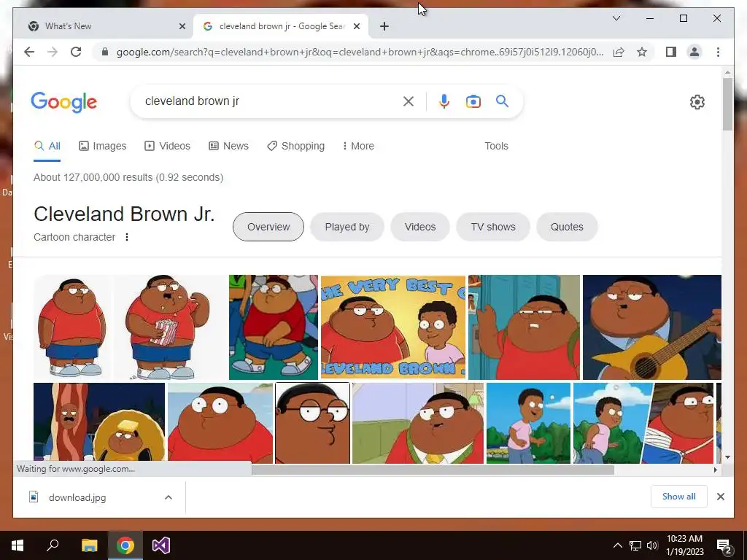Image resolution: width=747 pixels, height=560 pixels.
Task: Click the scrollbar right arrow
Action: pyautogui.click(x=715, y=470)
